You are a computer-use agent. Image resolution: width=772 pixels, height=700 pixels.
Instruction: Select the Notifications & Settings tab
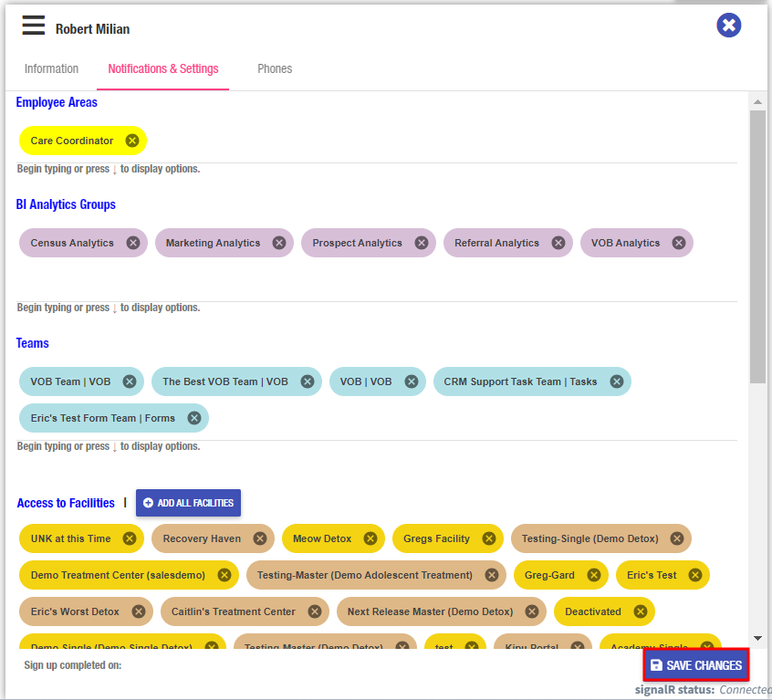[x=163, y=69]
